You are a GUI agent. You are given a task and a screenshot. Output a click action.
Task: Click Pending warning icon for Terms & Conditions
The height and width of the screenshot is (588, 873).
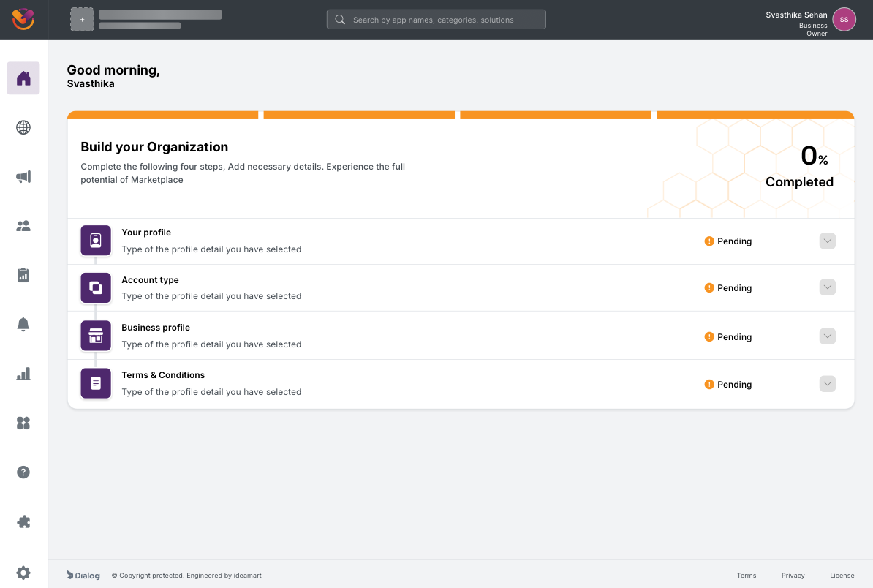click(709, 384)
